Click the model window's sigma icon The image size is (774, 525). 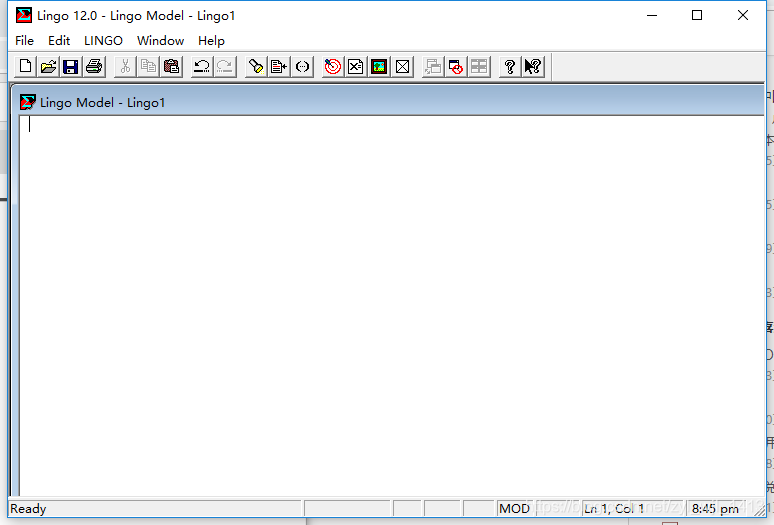(x=28, y=102)
